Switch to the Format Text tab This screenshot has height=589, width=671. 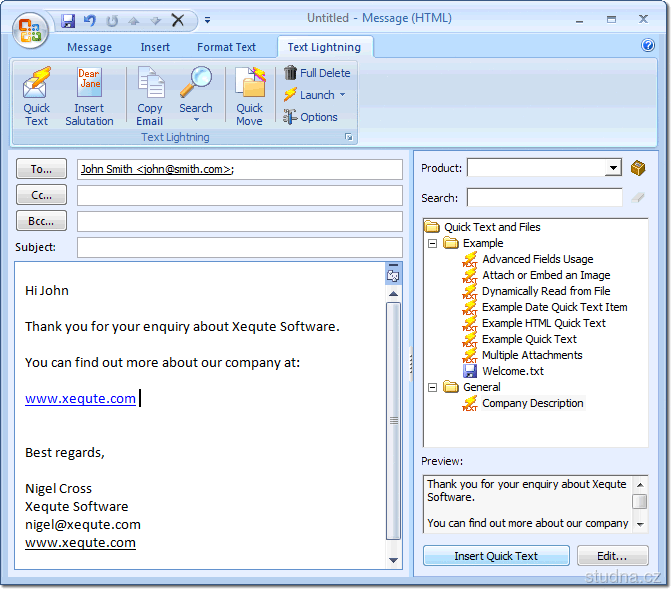226,47
